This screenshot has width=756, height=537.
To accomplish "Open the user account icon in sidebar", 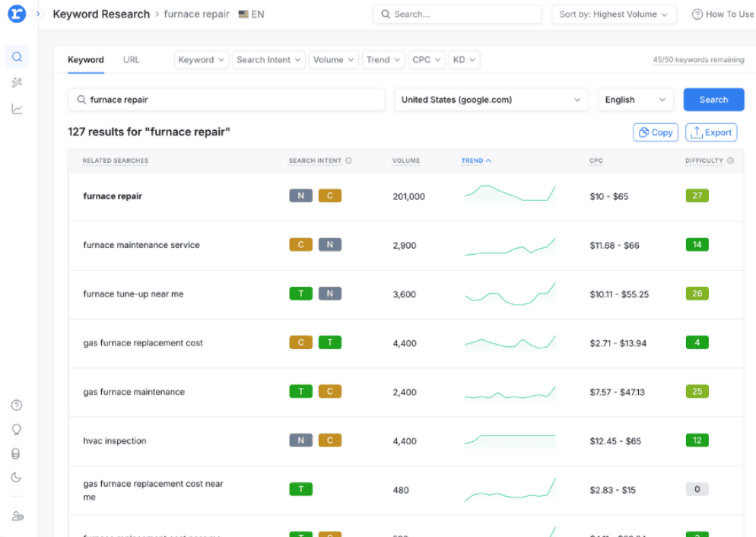I will 17,516.
